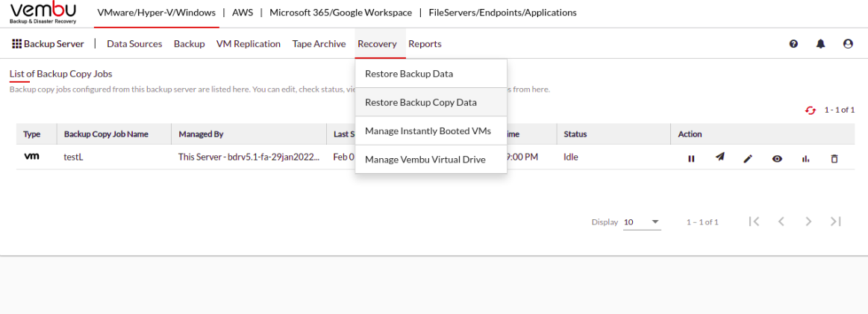Click the Managed By column header
This screenshot has width=868, height=314.
click(200, 134)
